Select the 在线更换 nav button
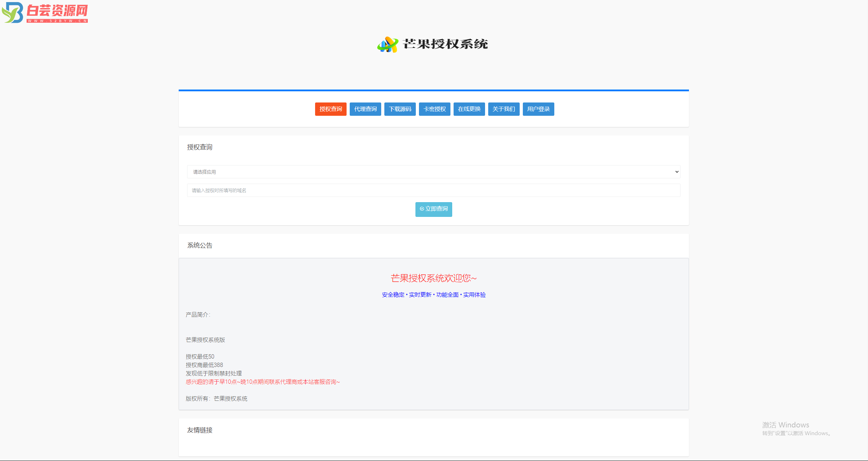868x461 pixels. tap(469, 109)
